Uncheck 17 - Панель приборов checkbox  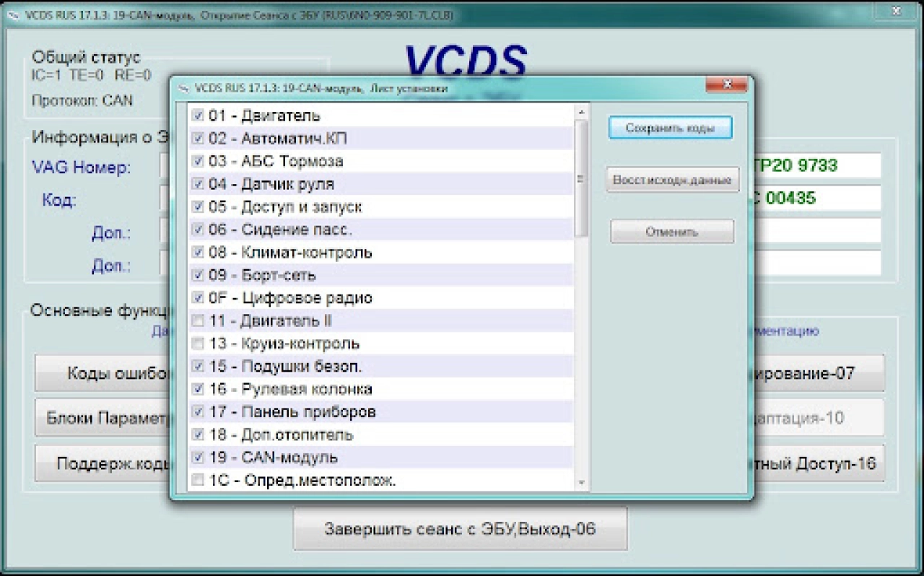click(x=197, y=412)
